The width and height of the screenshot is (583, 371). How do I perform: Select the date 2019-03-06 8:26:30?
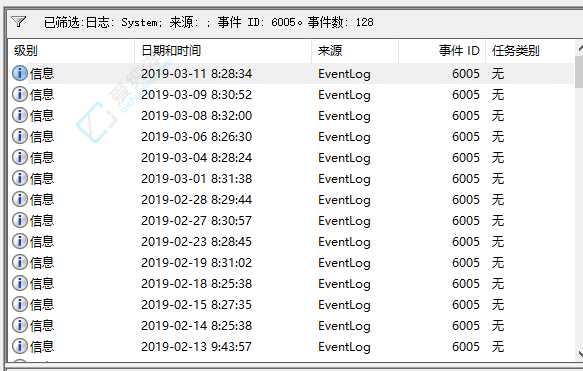[x=196, y=137]
